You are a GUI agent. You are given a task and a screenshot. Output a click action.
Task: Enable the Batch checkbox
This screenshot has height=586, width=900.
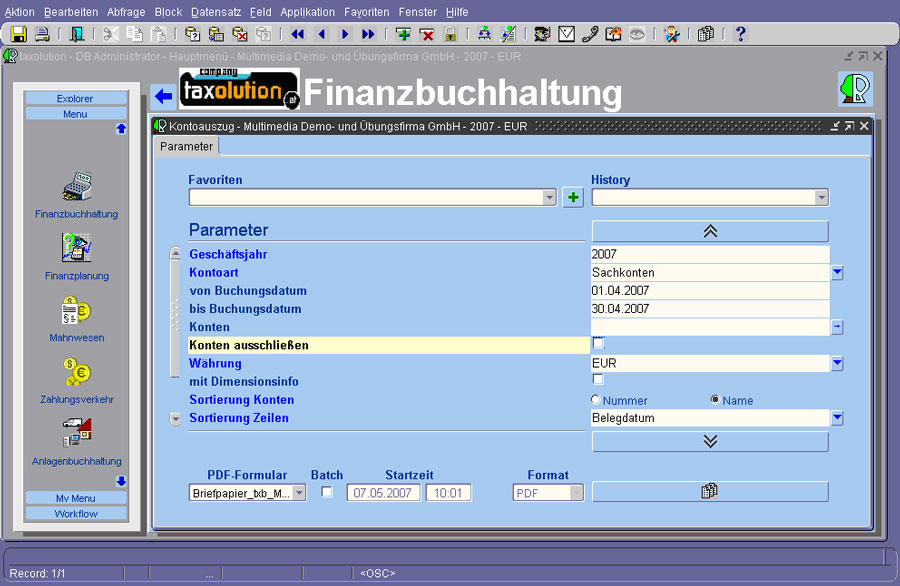(x=327, y=492)
